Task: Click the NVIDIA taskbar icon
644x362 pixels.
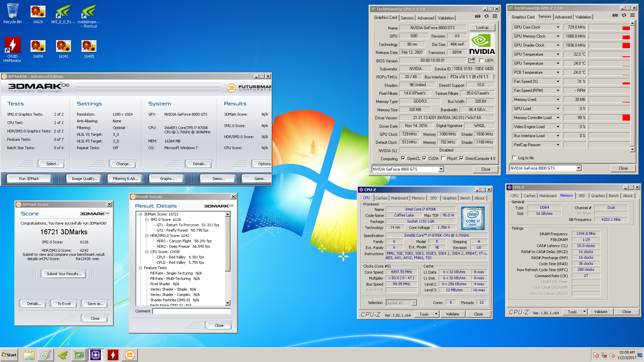Action: (63, 355)
